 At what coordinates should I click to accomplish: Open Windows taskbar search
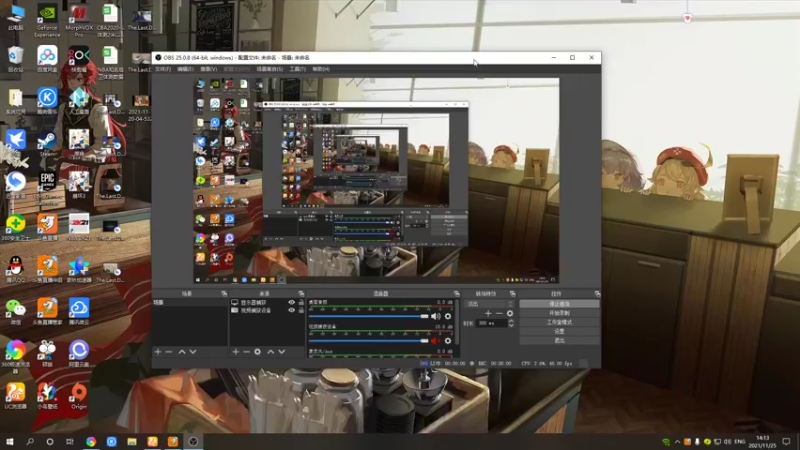[x=30, y=441]
